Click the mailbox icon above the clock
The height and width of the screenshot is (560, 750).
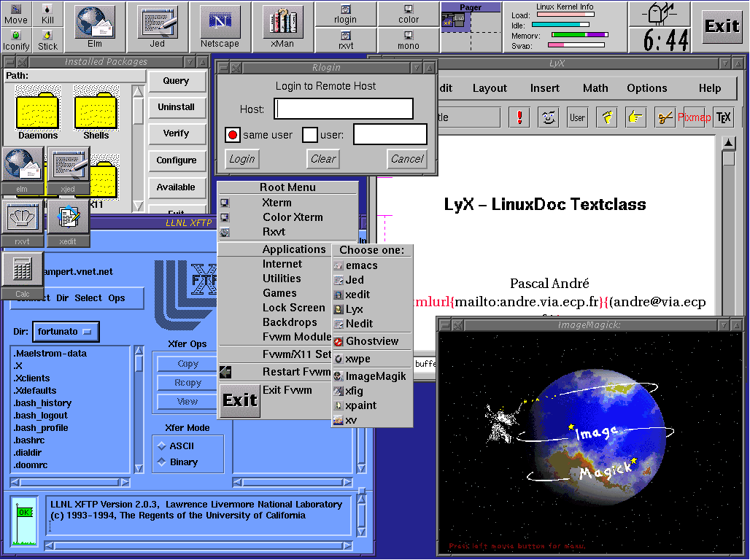pyautogui.click(x=660, y=14)
